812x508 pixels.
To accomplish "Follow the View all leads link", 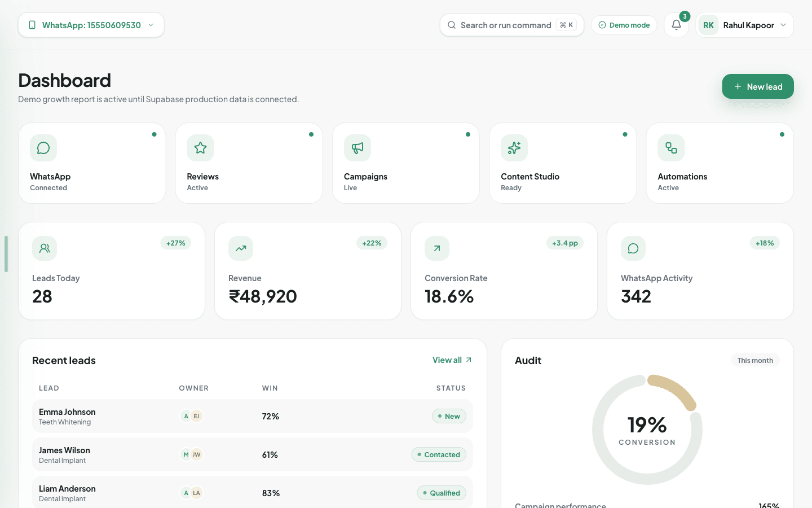I will (452, 360).
